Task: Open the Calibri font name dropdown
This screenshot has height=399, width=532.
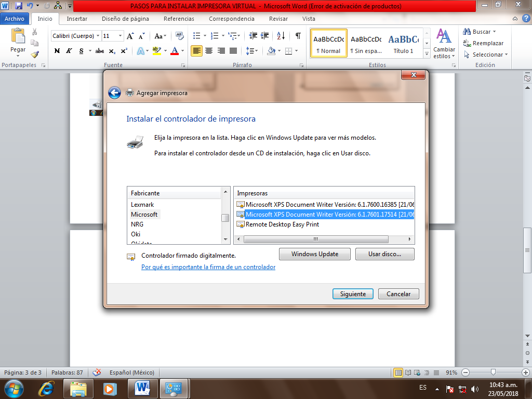Action: [98, 36]
